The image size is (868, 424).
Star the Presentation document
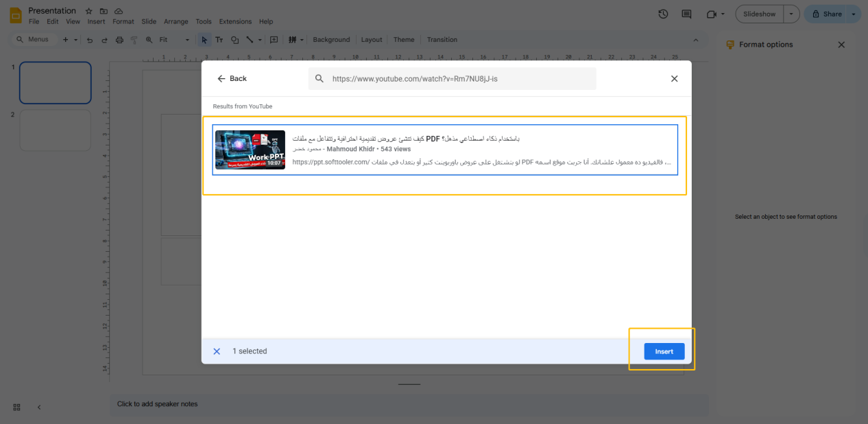88,12
